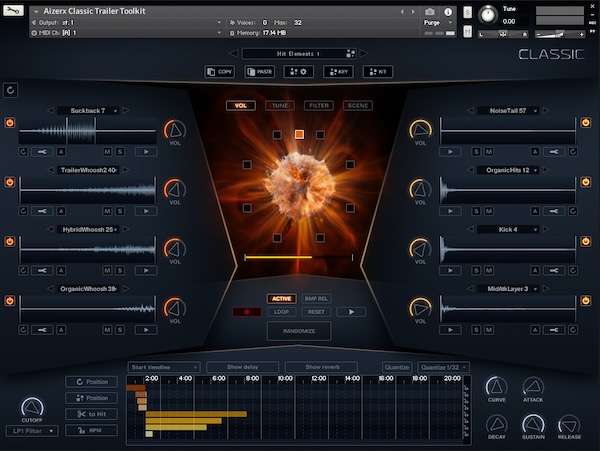Click the global refresh icon at top left

coord(10,90)
